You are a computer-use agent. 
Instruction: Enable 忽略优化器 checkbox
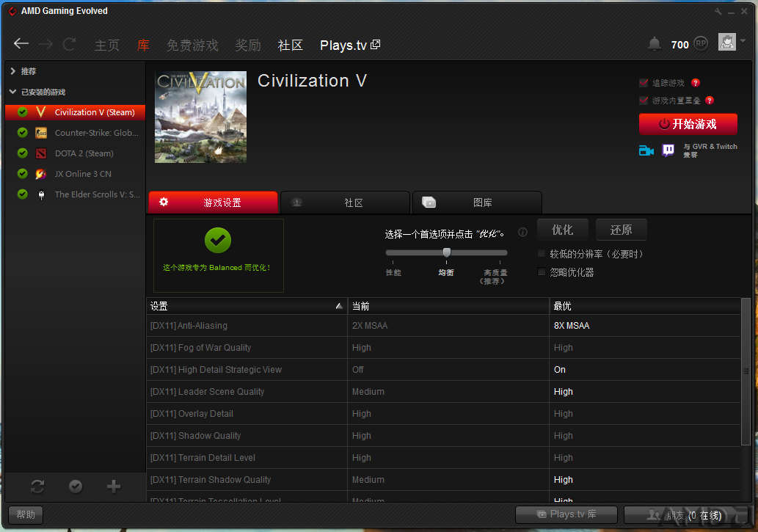click(542, 272)
